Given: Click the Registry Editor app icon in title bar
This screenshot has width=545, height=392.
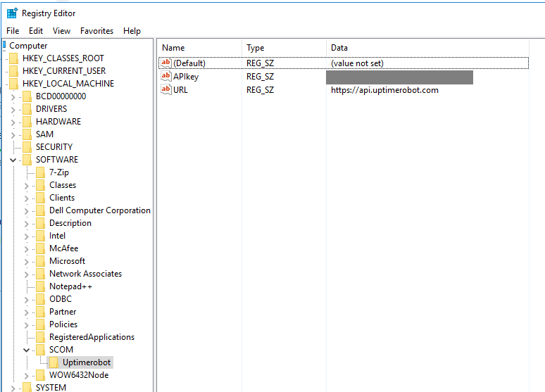Looking at the screenshot, I should coord(12,13).
